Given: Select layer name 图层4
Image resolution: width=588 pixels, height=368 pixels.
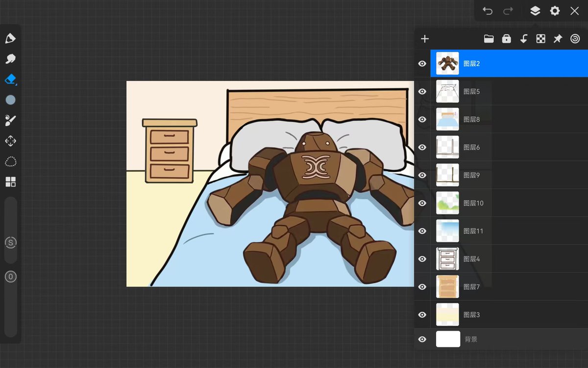Looking at the screenshot, I should [471, 259].
